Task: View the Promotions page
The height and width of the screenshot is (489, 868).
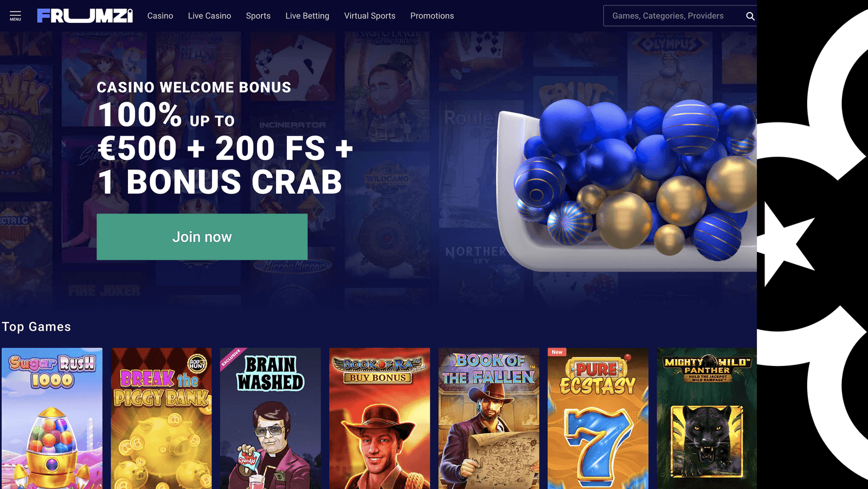Action: click(x=432, y=16)
